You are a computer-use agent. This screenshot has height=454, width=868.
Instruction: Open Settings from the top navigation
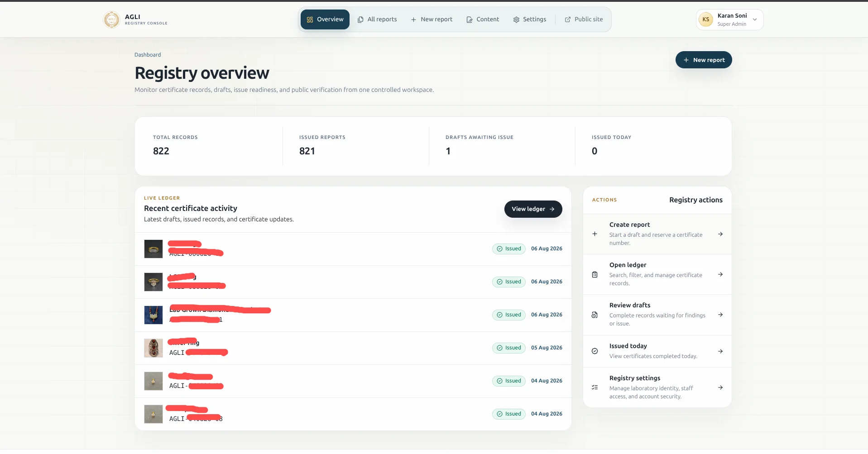pos(530,19)
